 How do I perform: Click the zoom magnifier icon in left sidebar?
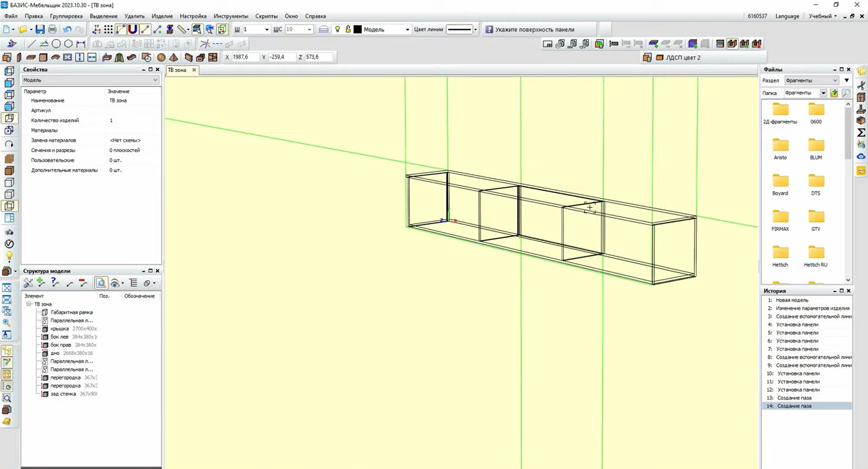7,323
